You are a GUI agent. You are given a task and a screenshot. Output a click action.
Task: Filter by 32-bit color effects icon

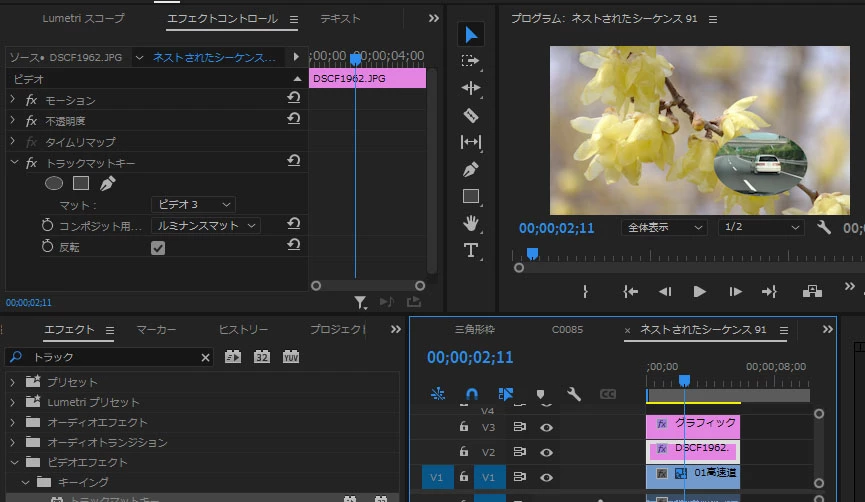(x=261, y=357)
